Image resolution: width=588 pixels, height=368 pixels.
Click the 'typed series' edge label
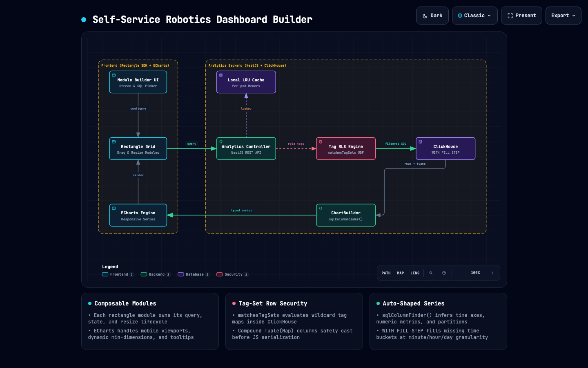click(x=241, y=211)
